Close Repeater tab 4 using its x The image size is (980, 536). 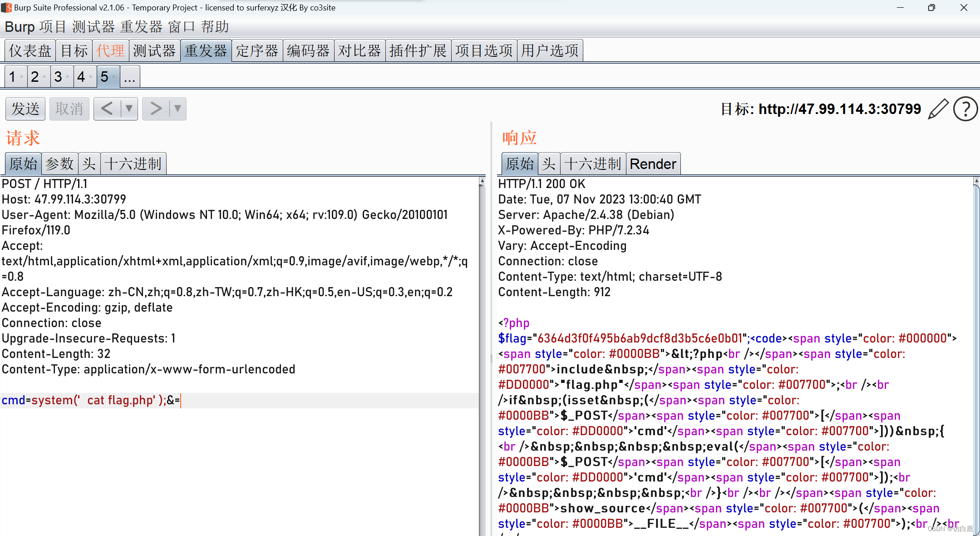click(90, 77)
